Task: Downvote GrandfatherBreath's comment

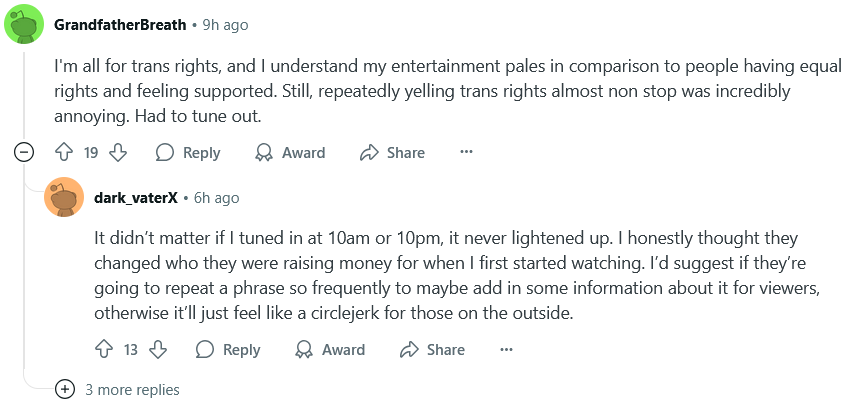Action: (x=118, y=153)
